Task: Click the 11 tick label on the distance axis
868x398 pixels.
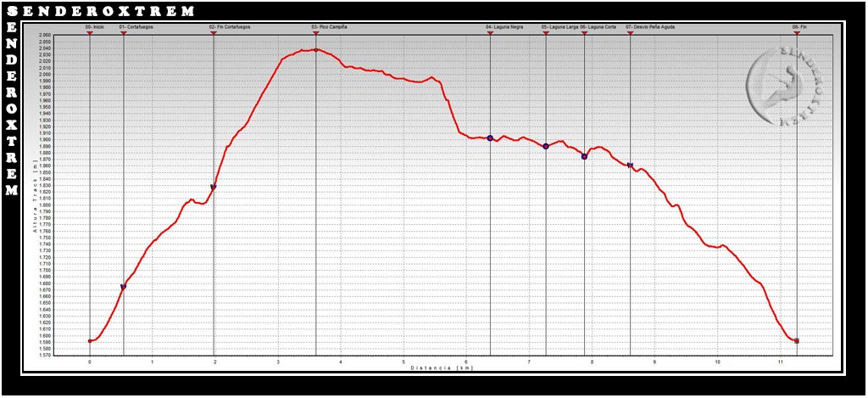Action: (781, 362)
